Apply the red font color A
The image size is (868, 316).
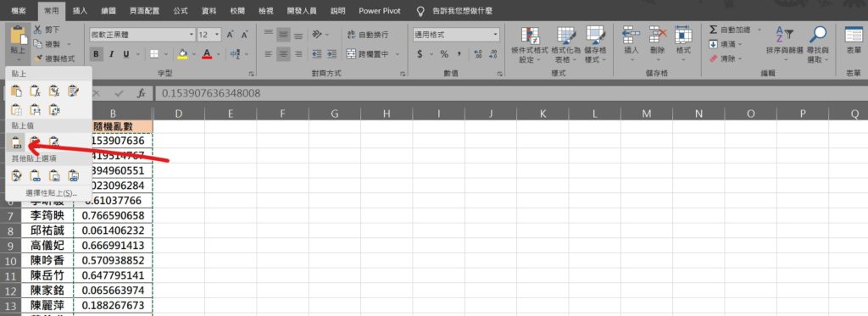point(207,54)
